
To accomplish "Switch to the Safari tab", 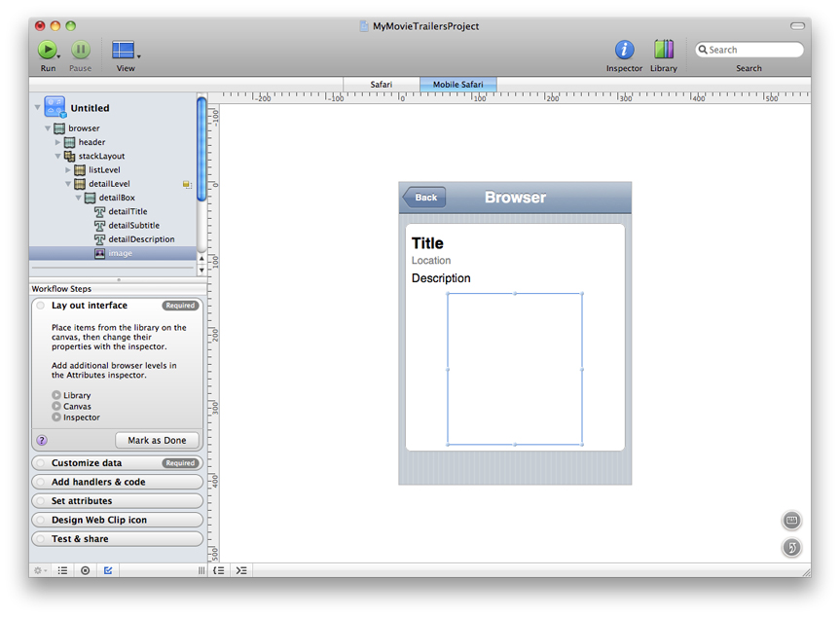I will coord(382,85).
